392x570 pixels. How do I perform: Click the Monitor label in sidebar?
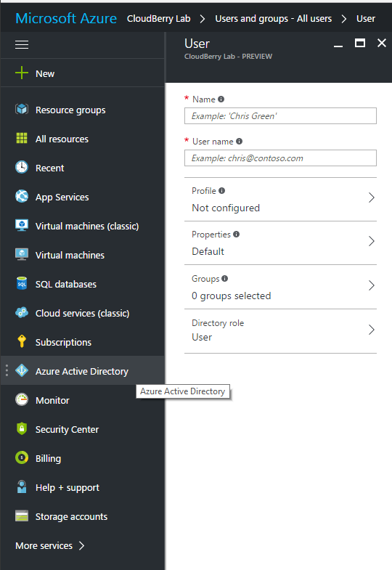(x=52, y=400)
